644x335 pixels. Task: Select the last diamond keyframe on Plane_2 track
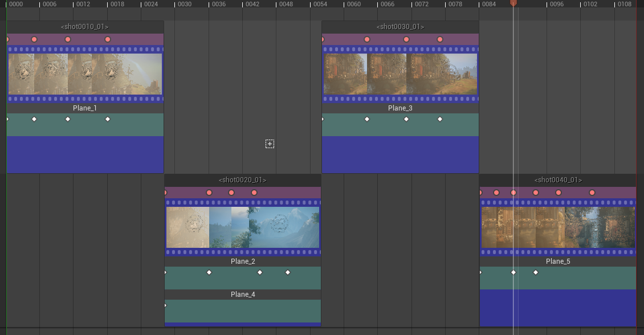point(287,272)
